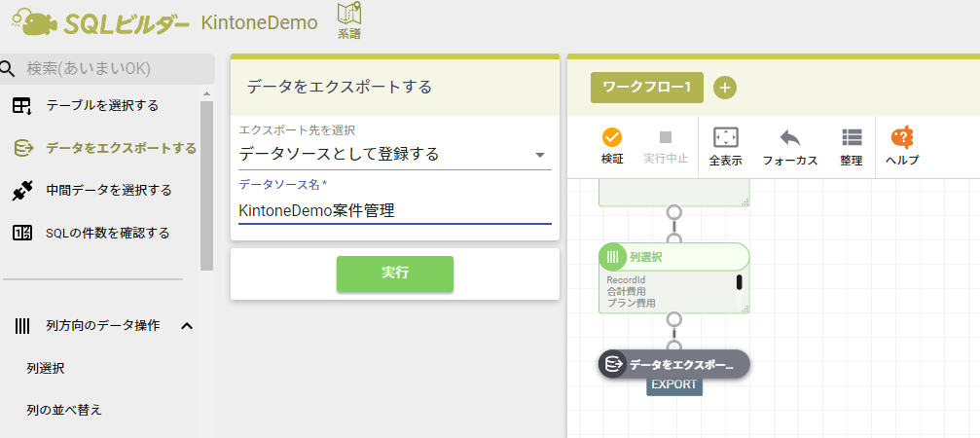Viewport: 980px width, 438px height.
Task: Open the ヘルプ help icon
Action: click(x=902, y=137)
